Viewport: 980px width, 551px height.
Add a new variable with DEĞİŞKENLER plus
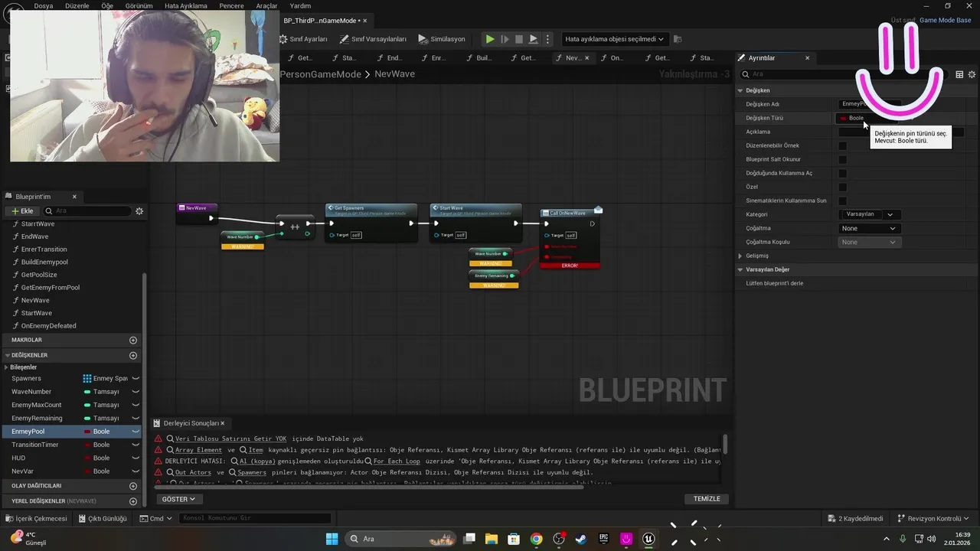pyautogui.click(x=133, y=355)
